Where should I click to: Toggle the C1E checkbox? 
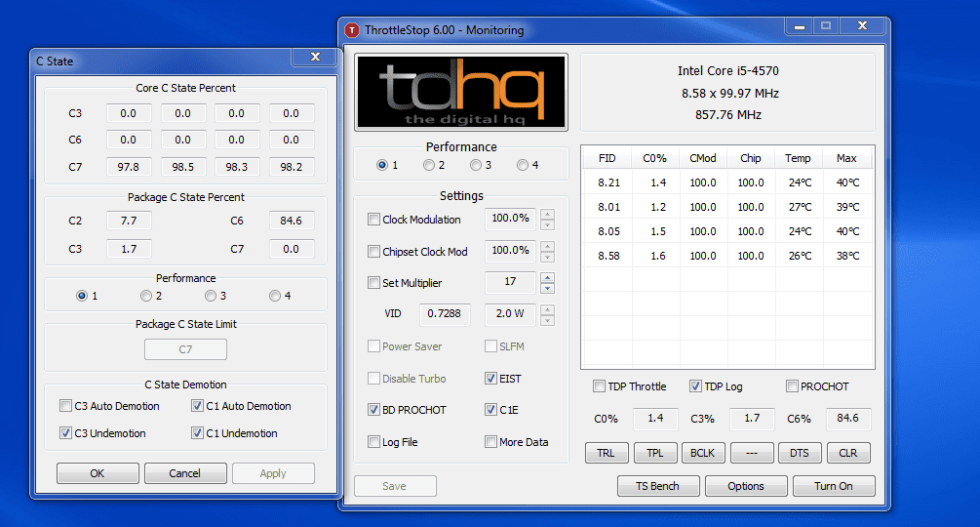[490, 410]
